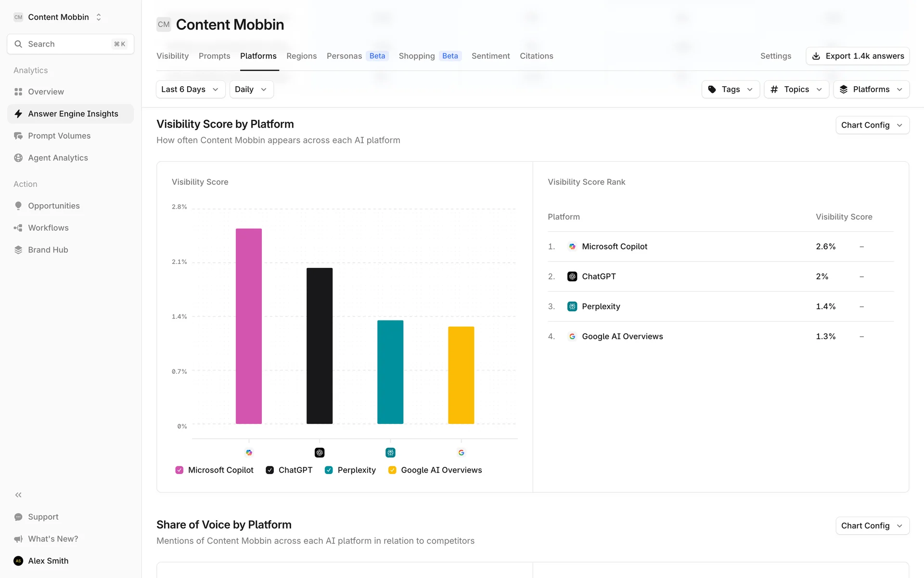
Task: Click the pink Microsoft Copilot bar
Action: [x=249, y=326]
